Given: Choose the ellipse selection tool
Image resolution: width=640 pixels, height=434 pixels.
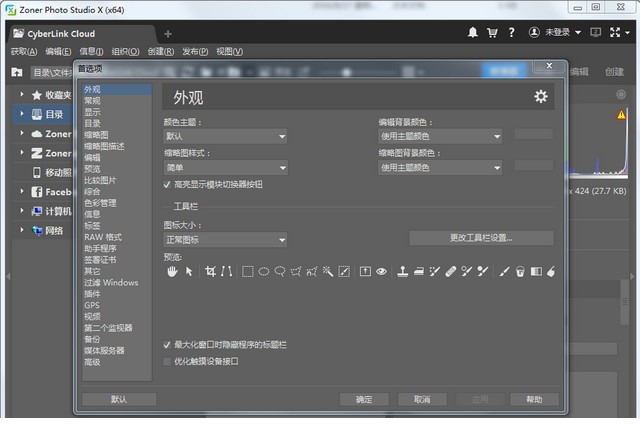Looking at the screenshot, I should coord(264,272).
